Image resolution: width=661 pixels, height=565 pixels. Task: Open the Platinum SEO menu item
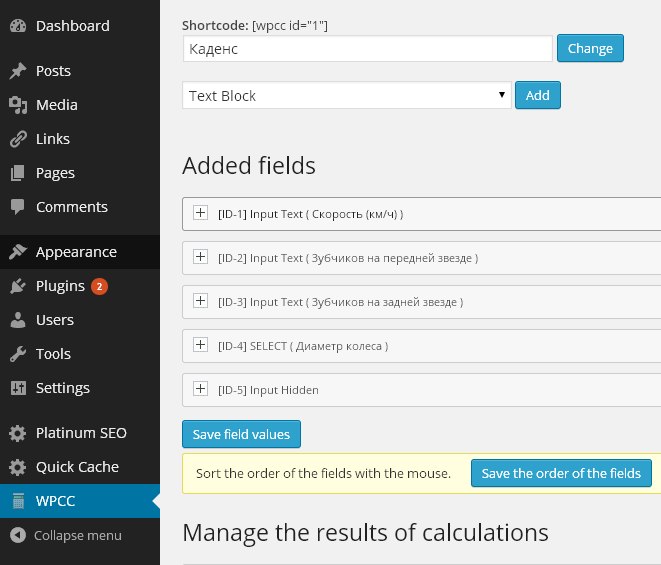pos(80,433)
